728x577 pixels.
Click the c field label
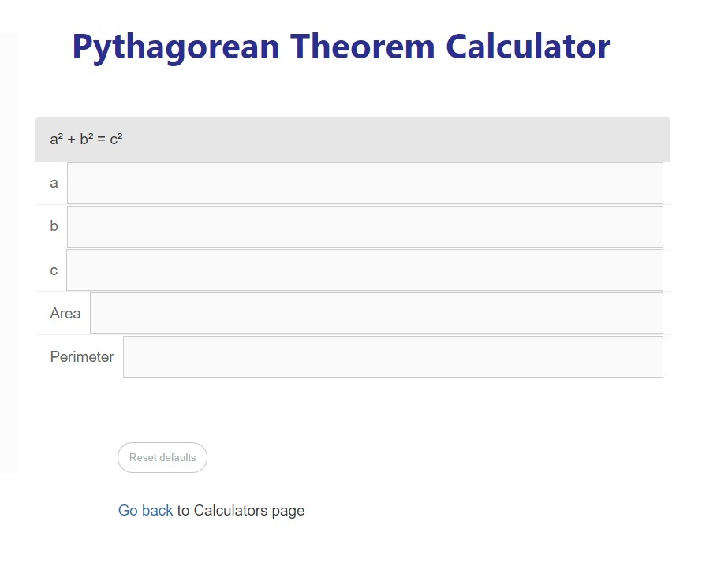(x=54, y=270)
